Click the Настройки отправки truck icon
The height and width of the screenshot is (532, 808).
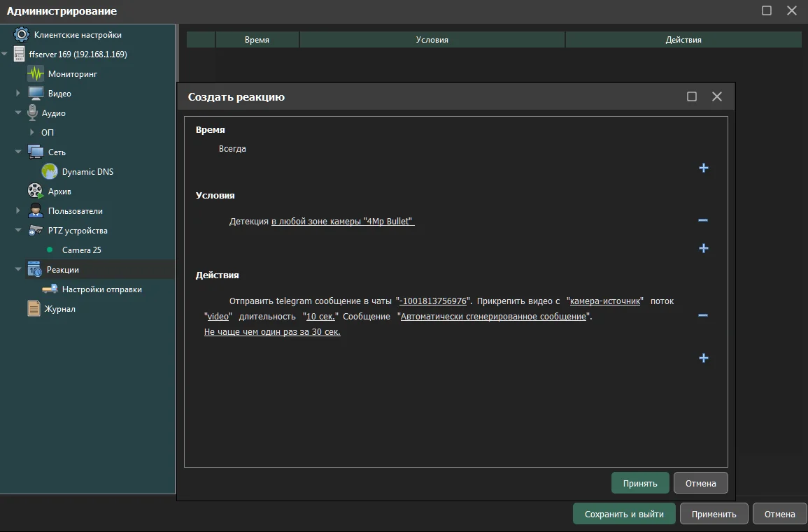click(x=50, y=289)
